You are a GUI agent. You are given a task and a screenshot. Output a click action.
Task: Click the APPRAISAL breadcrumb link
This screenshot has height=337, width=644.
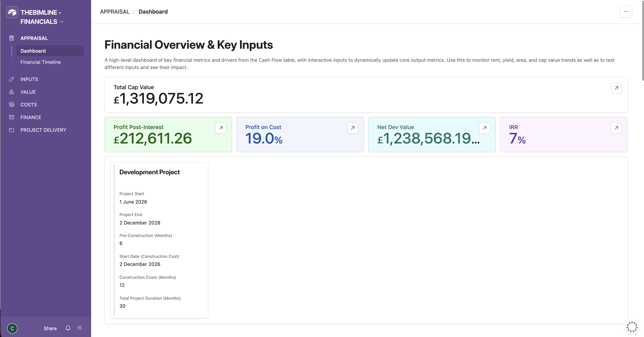pyautogui.click(x=115, y=12)
